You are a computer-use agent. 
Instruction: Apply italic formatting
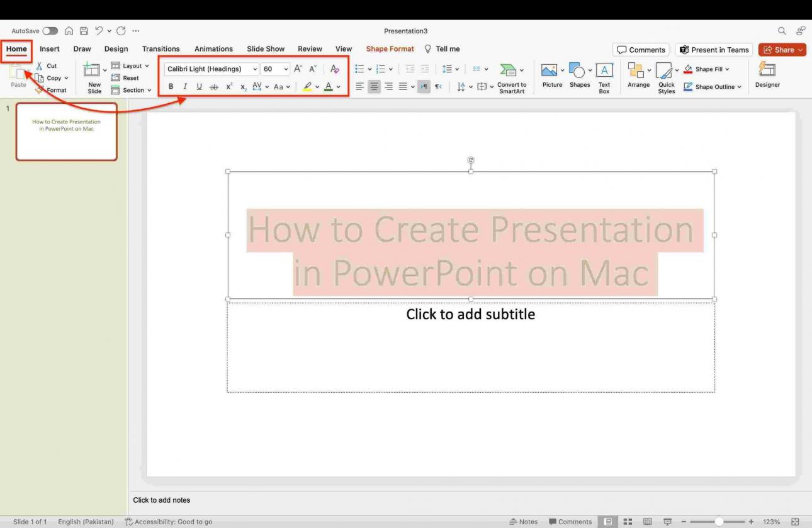(184, 86)
